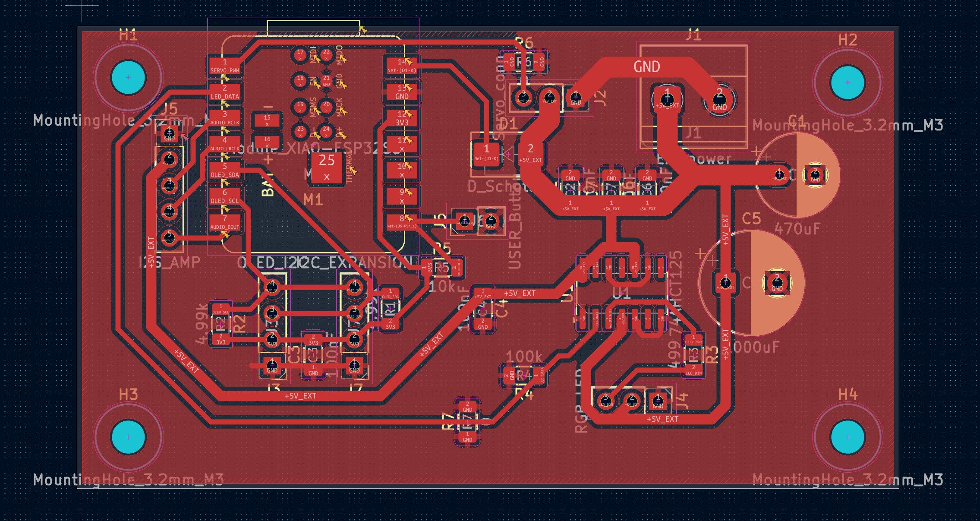Select round test pad 17

300,54
